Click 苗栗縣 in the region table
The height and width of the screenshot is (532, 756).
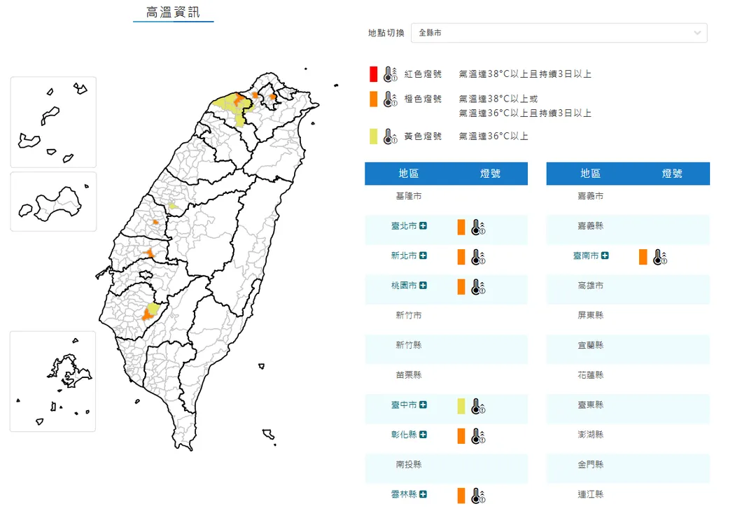tap(408, 374)
